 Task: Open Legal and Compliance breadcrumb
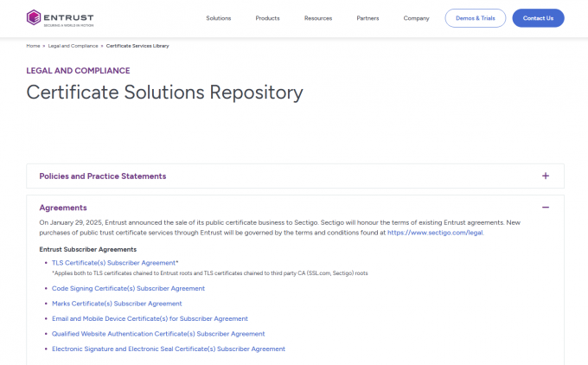(x=73, y=45)
